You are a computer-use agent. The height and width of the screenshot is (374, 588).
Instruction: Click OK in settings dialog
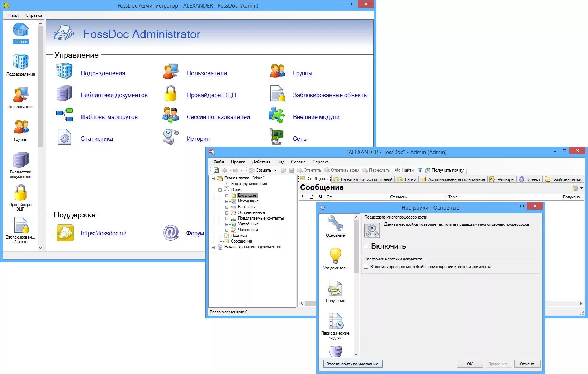(x=470, y=364)
